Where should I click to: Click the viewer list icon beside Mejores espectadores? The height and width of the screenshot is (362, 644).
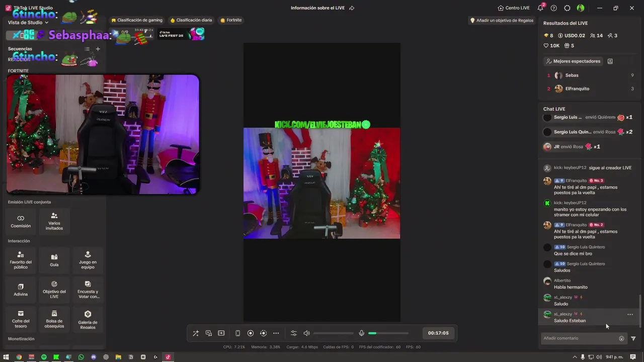[x=610, y=61]
